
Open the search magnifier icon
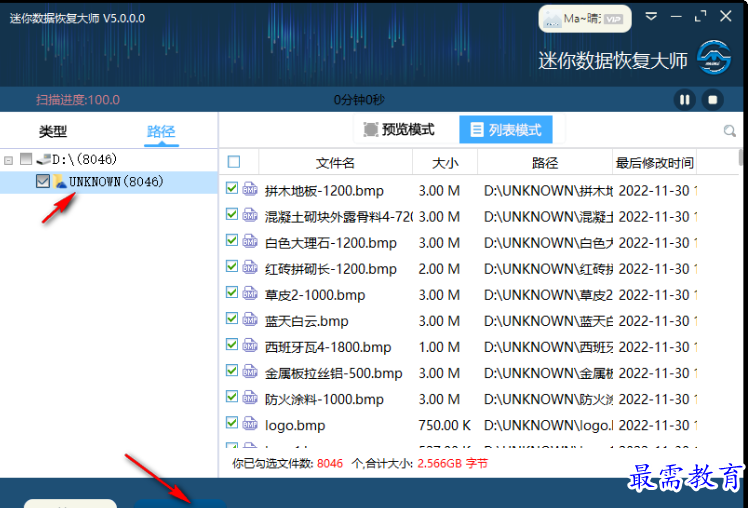729,130
